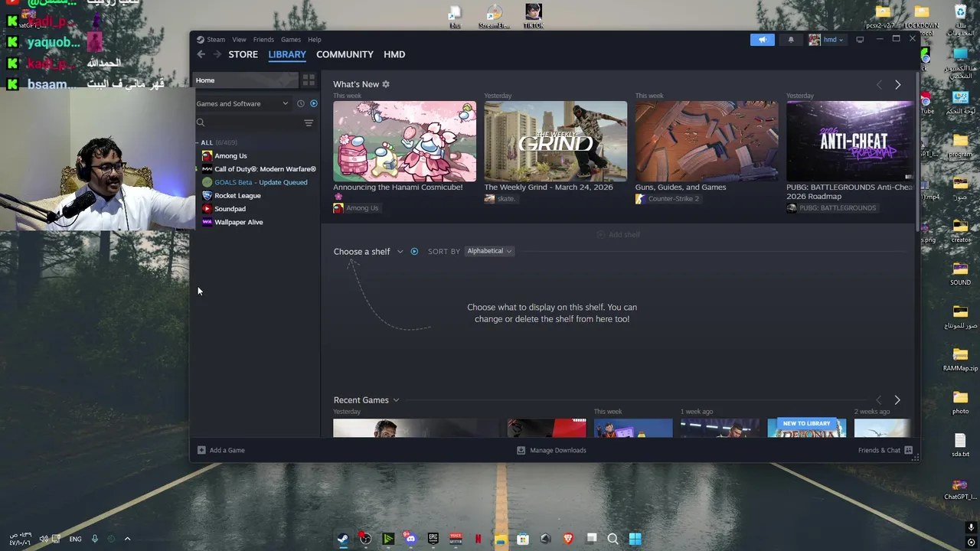Open the Choose a shelf dropdown

click(367, 251)
